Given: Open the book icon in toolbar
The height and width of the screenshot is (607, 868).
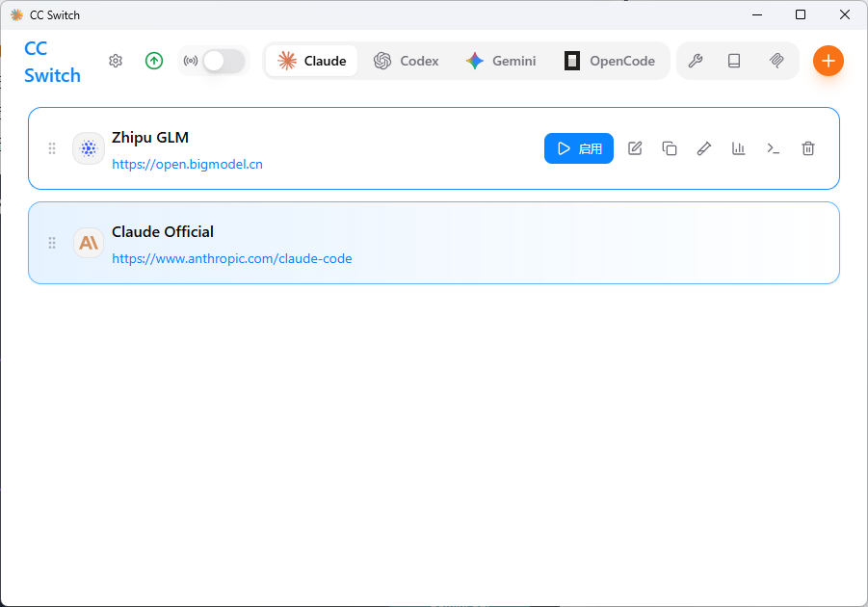Looking at the screenshot, I should (x=734, y=61).
